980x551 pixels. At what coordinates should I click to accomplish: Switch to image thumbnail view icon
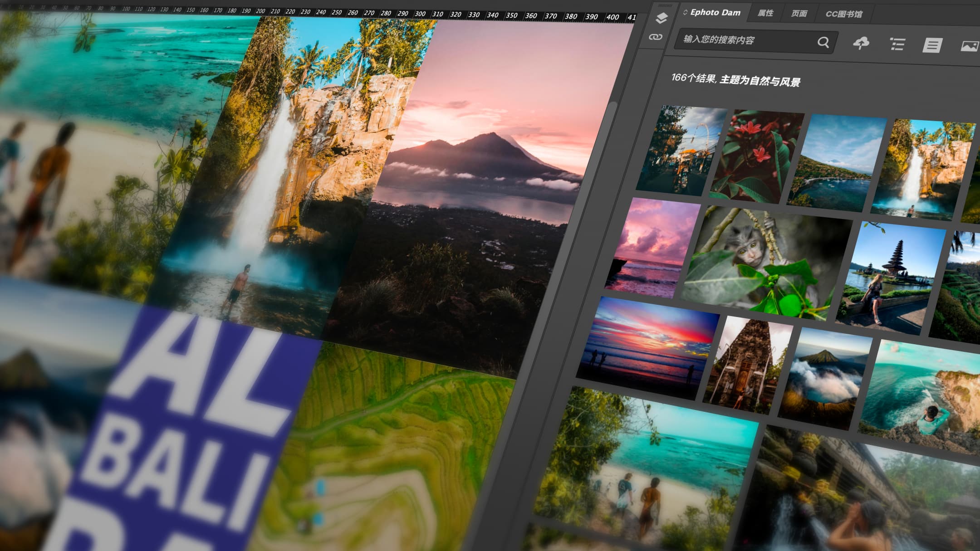(x=969, y=46)
